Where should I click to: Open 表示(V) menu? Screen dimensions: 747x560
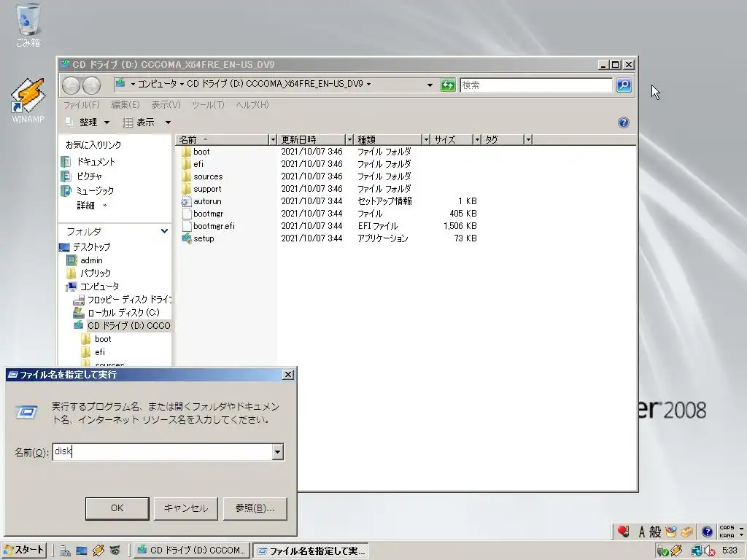coord(166,105)
